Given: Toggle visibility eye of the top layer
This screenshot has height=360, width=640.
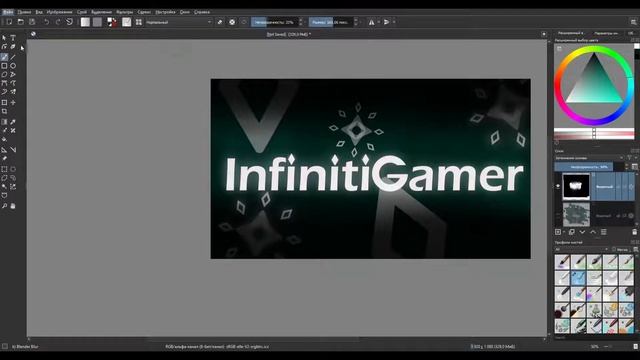Looking at the screenshot, I should 558,186.
